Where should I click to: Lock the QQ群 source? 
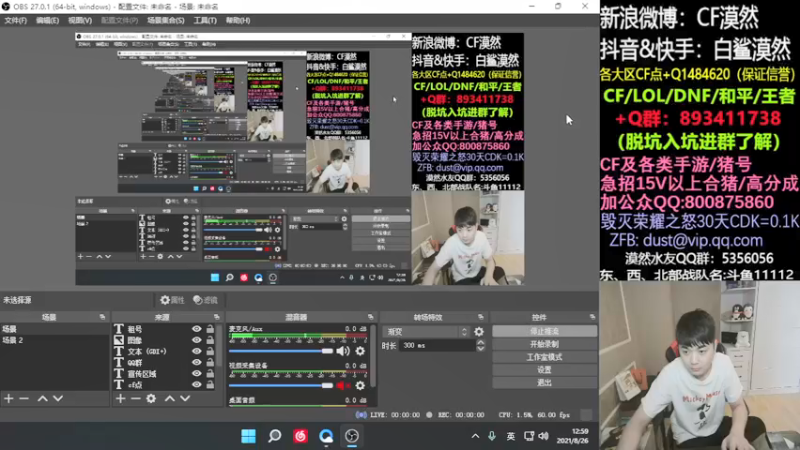pos(210,363)
